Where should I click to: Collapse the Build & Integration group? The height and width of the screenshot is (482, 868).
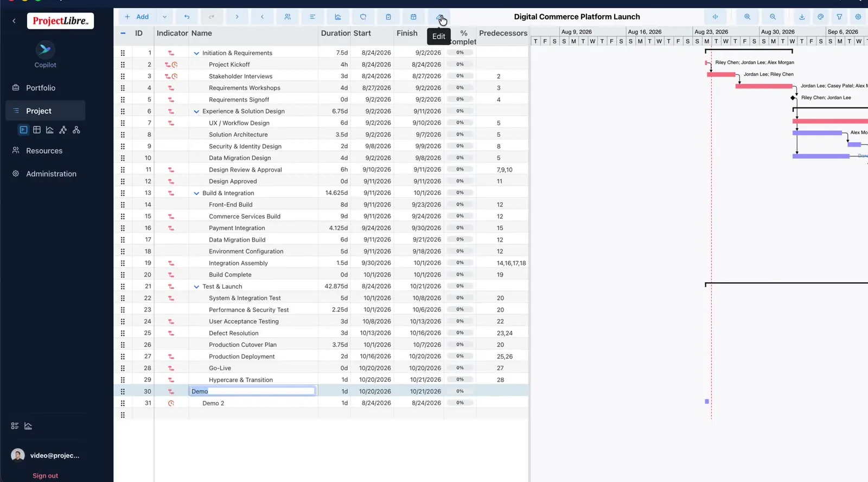tap(196, 193)
